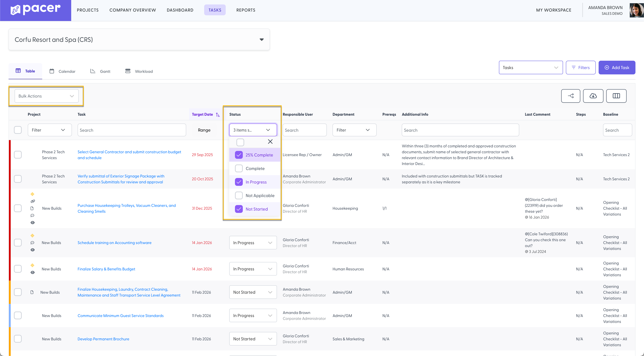Viewport: 644px width, 356px height.
Task: Click document icon on Finalize Housekeeping Laundry row
Action: click(x=32, y=292)
